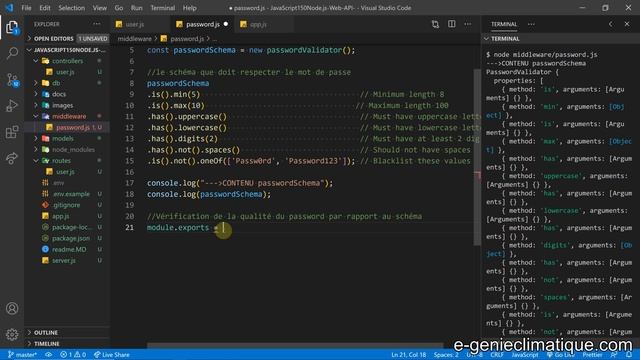Click the unsaved dot on password.js tab

(x=226, y=24)
